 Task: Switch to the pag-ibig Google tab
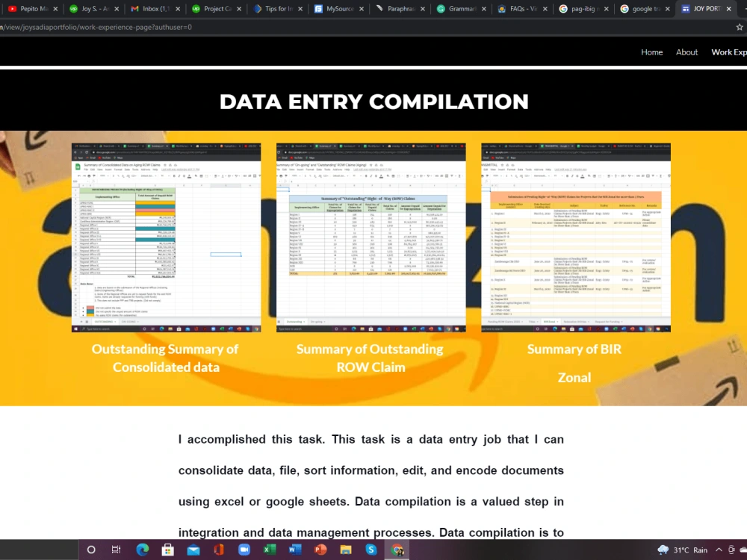[580, 8]
